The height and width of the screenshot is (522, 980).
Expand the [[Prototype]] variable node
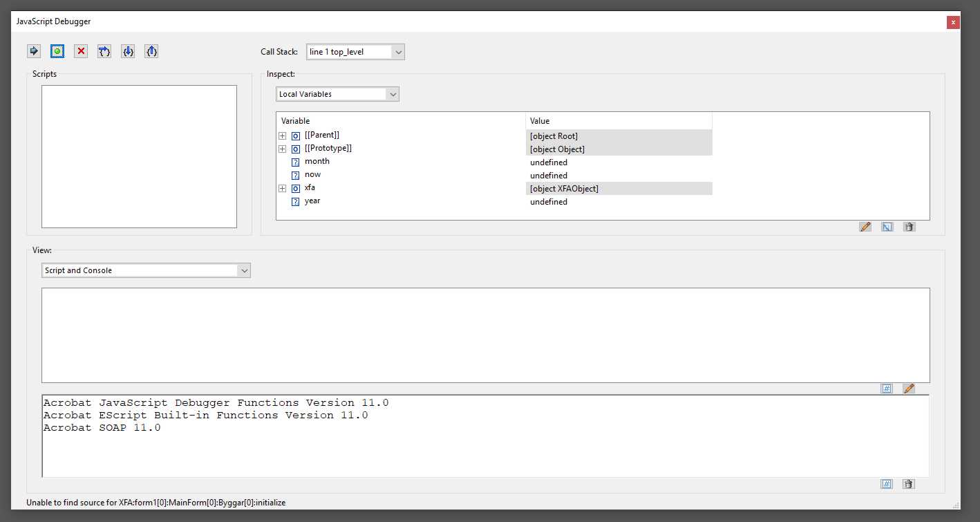pos(282,149)
